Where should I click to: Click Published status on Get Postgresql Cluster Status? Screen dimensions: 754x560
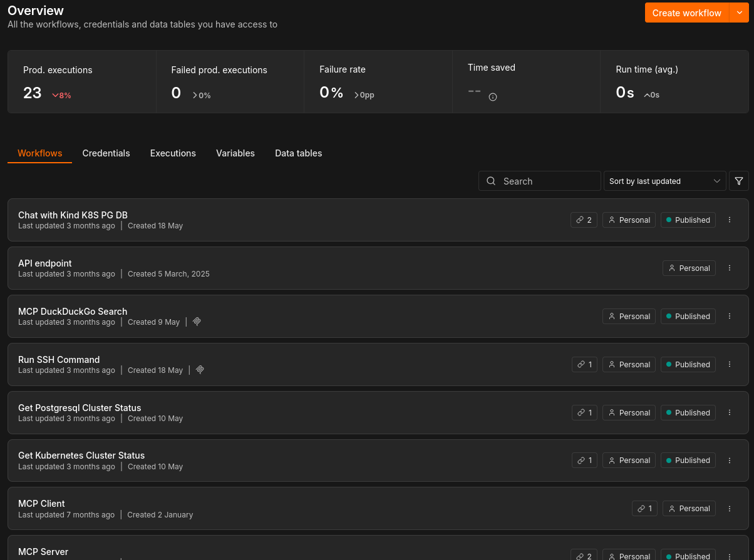[x=688, y=412]
